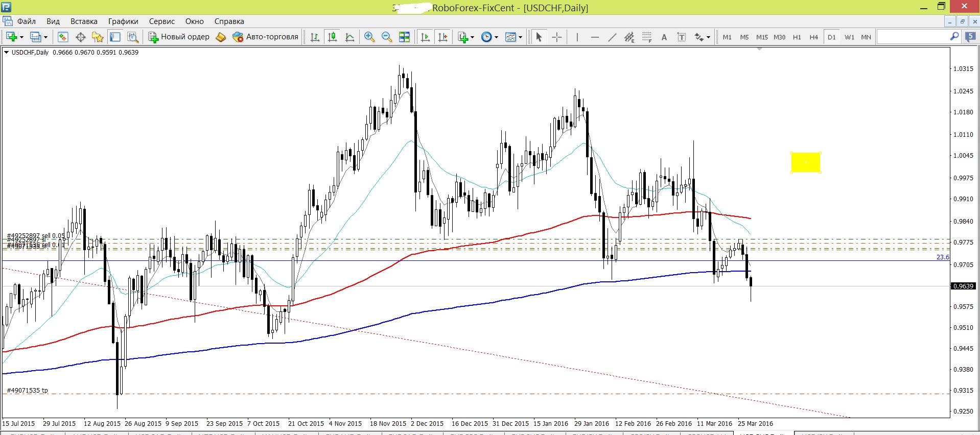Open a new chart window
This screenshot has width=980, height=435.
pos(11,37)
